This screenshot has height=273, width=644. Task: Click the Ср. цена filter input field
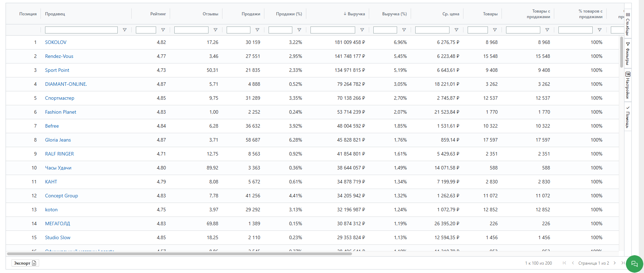pos(432,30)
